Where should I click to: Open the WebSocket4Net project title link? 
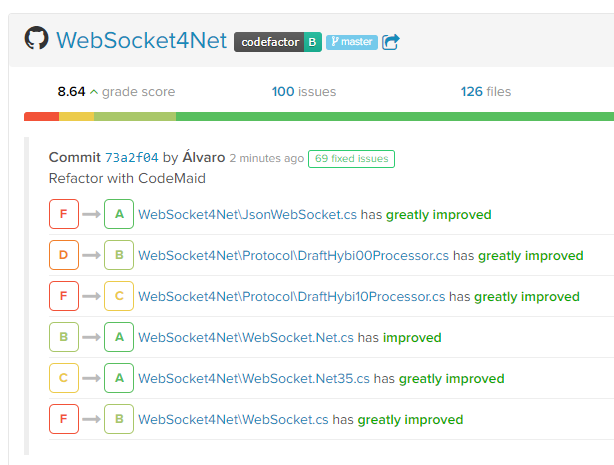[141, 40]
